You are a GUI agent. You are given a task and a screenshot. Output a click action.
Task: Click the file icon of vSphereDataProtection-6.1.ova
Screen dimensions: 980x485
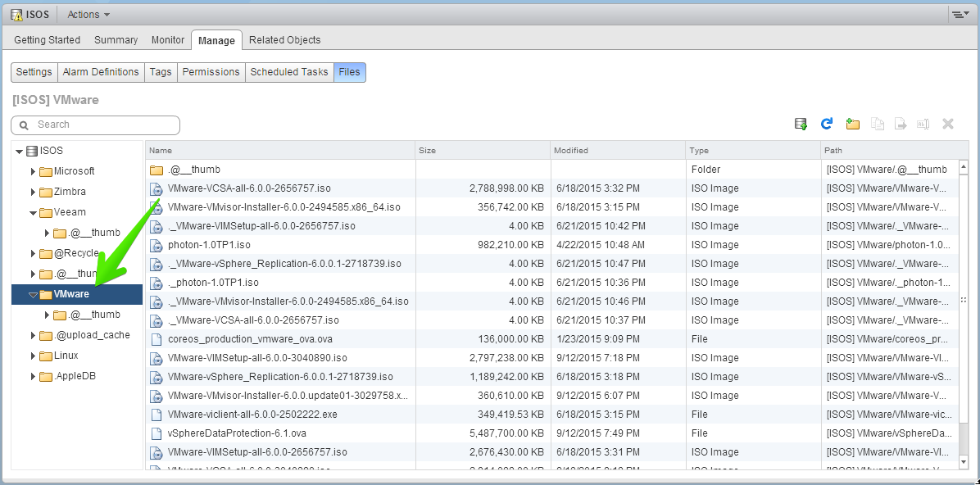point(157,433)
